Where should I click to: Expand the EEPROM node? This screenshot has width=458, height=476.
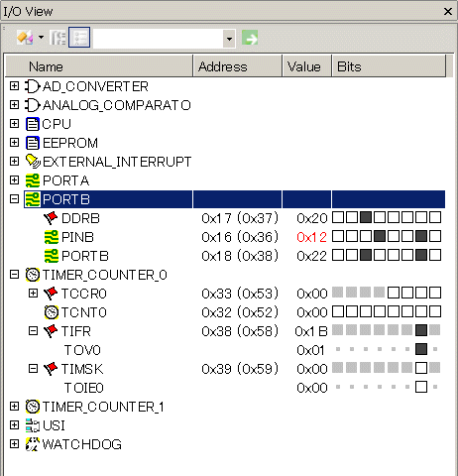click(x=14, y=143)
